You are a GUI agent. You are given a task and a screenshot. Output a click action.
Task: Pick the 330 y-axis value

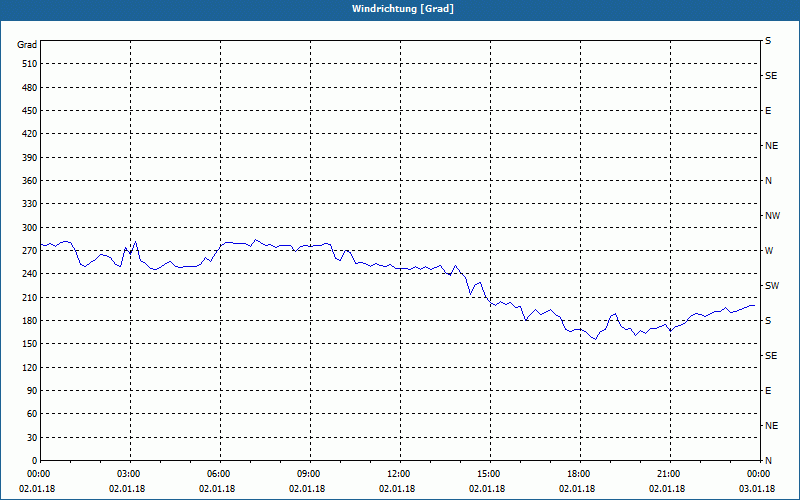[30, 204]
